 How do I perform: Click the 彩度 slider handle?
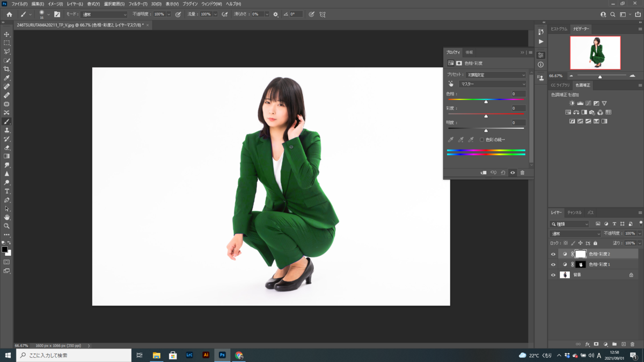click(486, 115)
